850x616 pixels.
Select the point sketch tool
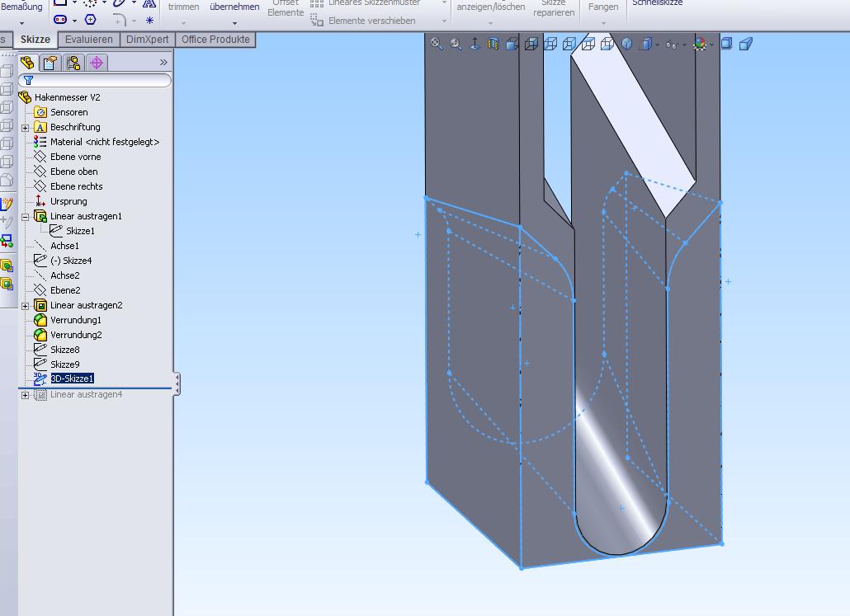point(149,20)
